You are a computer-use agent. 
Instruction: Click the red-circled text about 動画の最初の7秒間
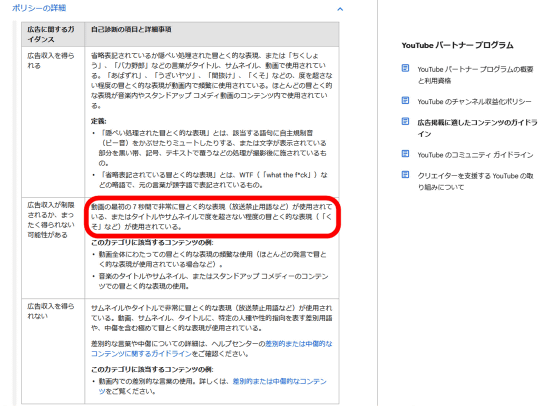pyautogui.click(x=211, y=216)
